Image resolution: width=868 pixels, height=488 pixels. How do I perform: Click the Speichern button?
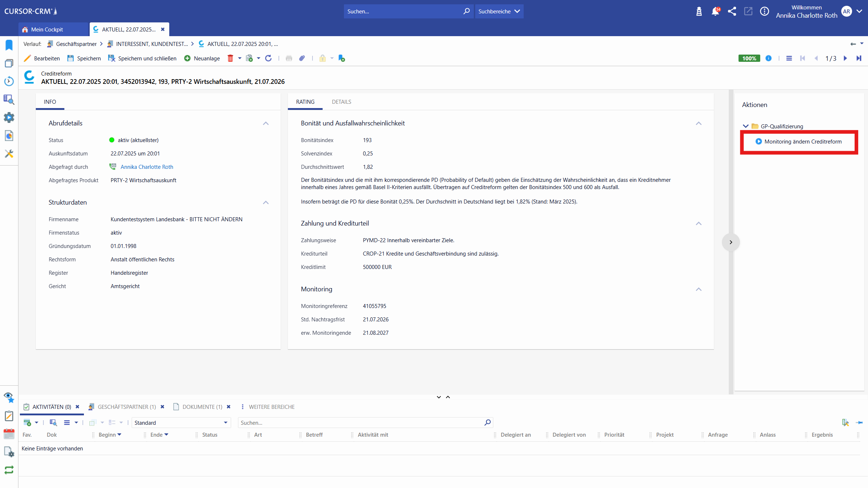(x=84, y=58)
